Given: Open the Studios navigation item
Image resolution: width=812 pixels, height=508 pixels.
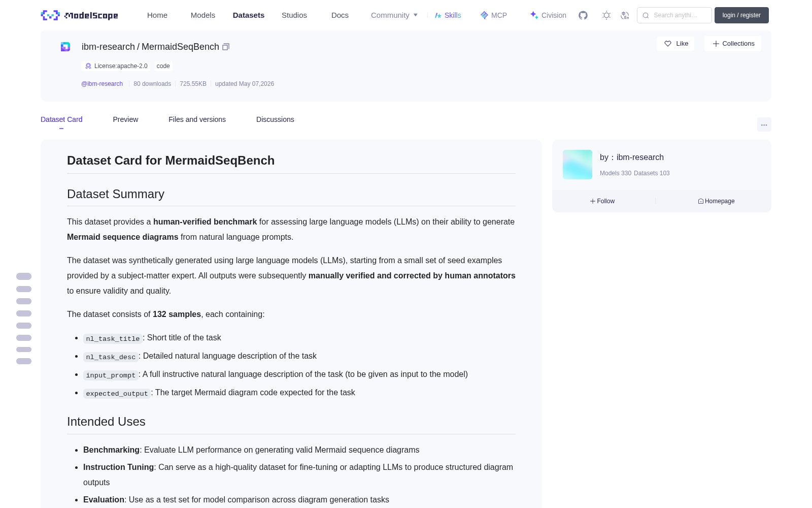Looking at the screenshot, I should pos(294,15).
